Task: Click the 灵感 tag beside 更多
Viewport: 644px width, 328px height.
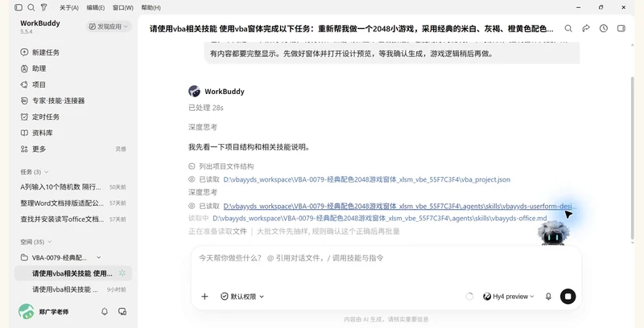Action: tap(121, 150)
